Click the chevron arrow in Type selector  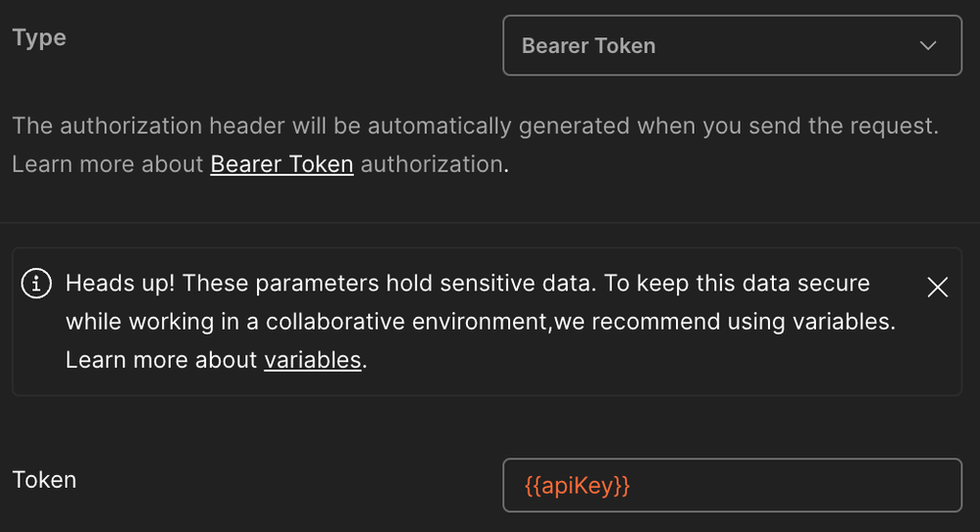tap(928, 46)
